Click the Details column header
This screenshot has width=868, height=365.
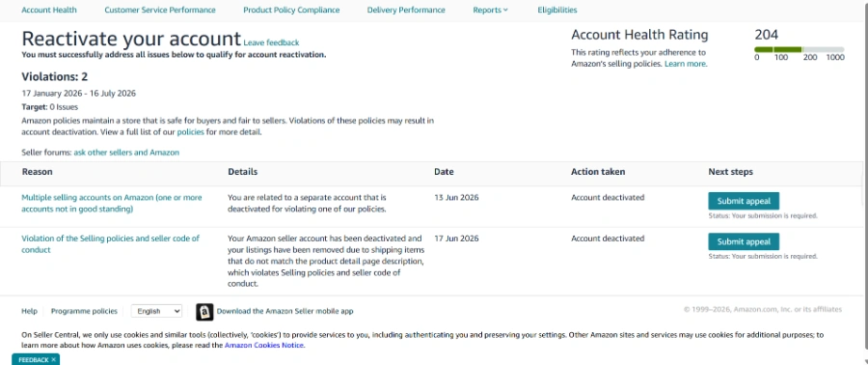coord(242,172)
